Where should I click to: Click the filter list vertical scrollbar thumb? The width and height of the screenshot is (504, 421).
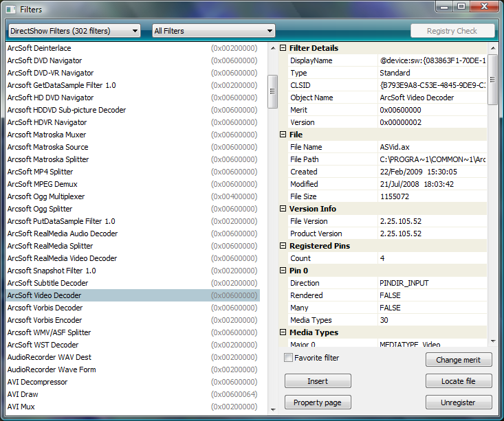(x=272, y=87)
